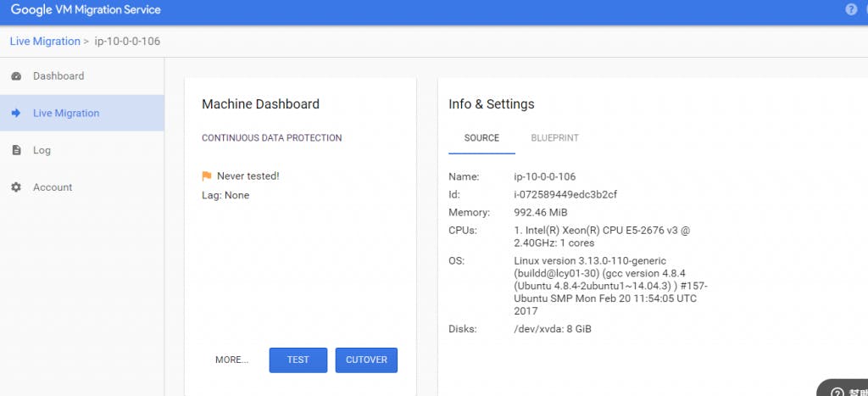The width and height of the screenshot is (868, 396).
Task: Click the instance Id value i-072589449edc3b2cf
Action: point(565,195)
